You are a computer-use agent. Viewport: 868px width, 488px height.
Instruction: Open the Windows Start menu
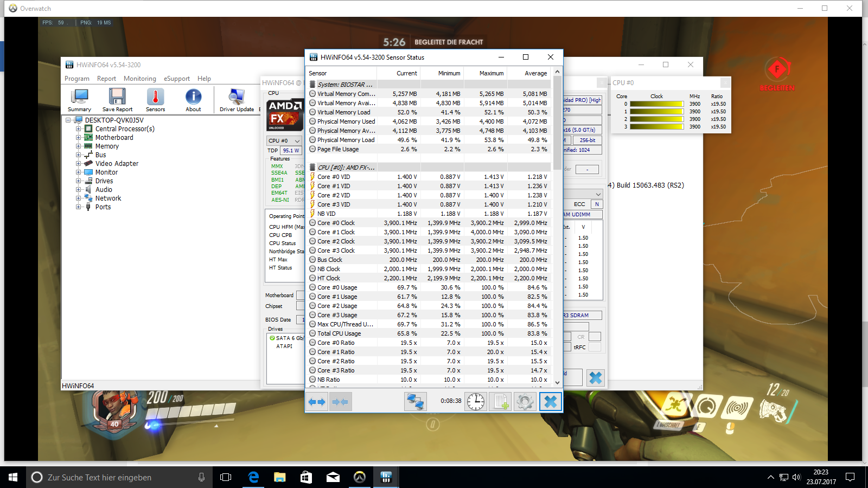coord(13,477)
